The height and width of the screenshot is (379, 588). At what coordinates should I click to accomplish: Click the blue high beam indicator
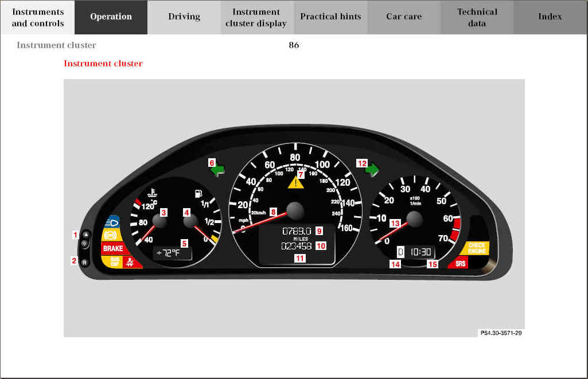[112, 221]
